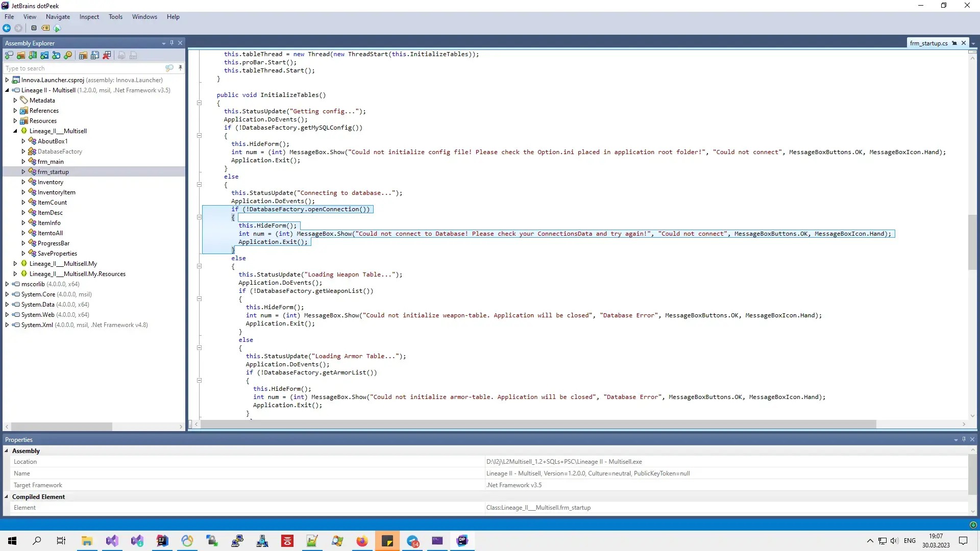980x551 pixels.
Task: Open the document tabs list dropdown
Action: coord(974,44)
